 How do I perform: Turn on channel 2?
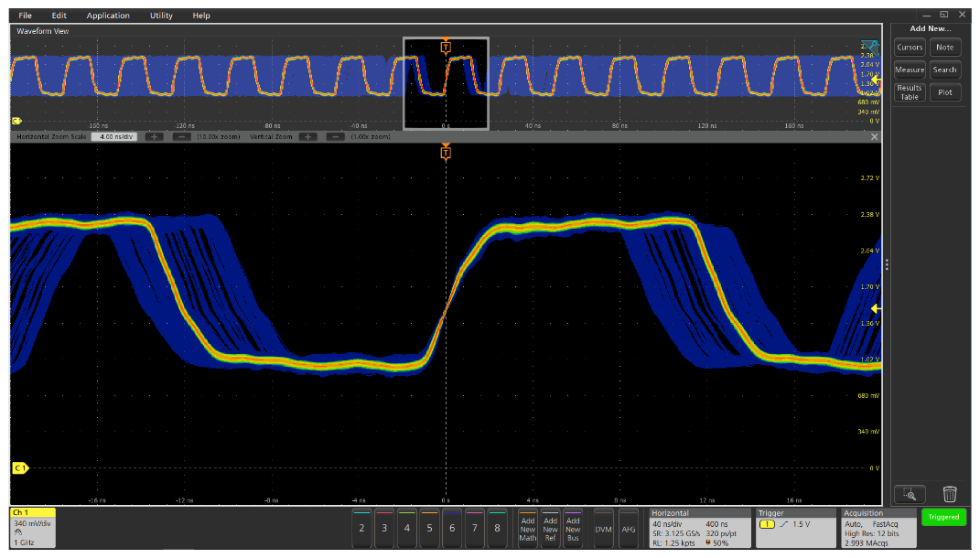pyautogui.click(x=362, y=528)
